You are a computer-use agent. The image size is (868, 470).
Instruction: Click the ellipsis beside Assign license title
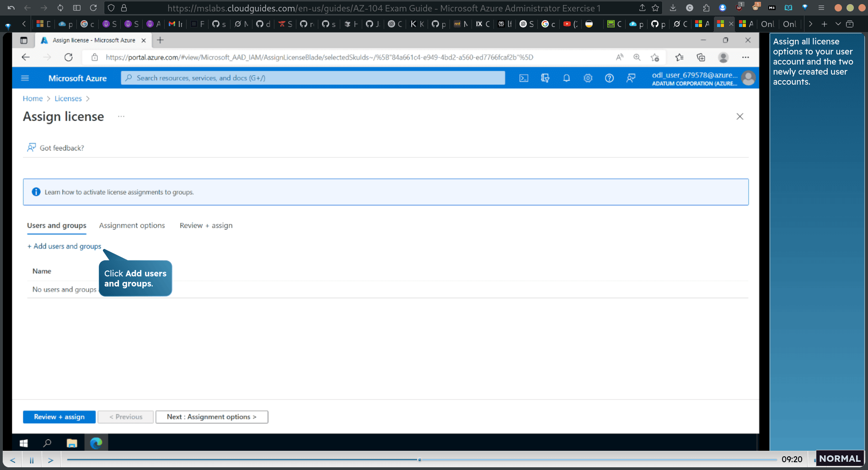tap(121, 116)
